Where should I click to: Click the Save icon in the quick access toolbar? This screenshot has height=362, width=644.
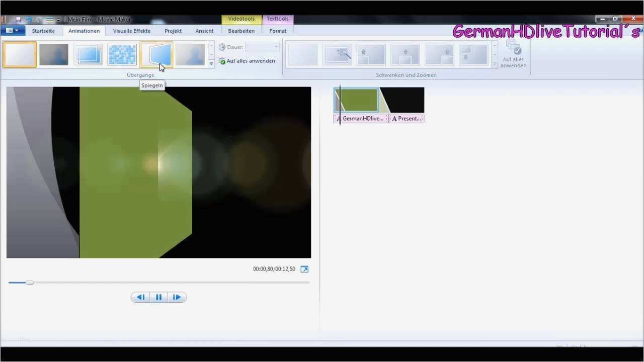point(19,20)
